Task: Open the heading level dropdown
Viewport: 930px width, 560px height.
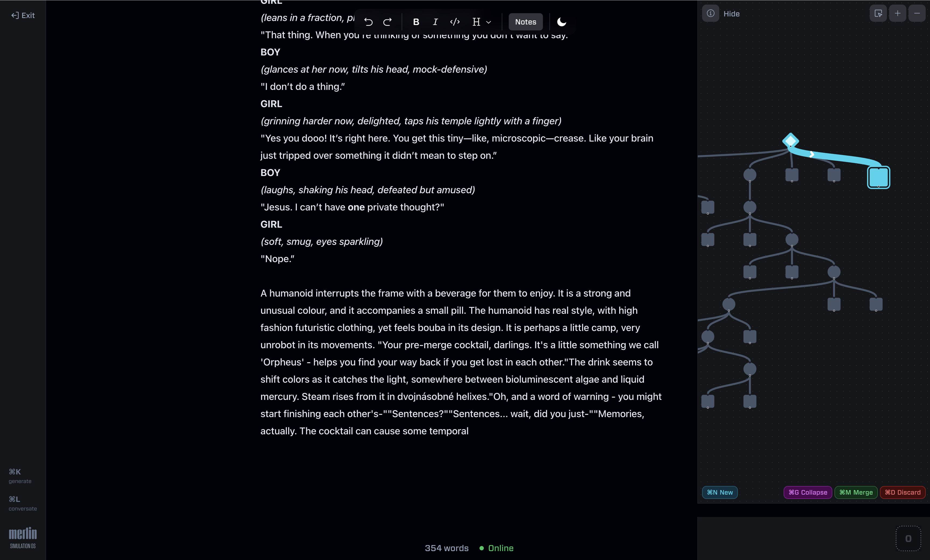Action: click(x=482, y=22)
